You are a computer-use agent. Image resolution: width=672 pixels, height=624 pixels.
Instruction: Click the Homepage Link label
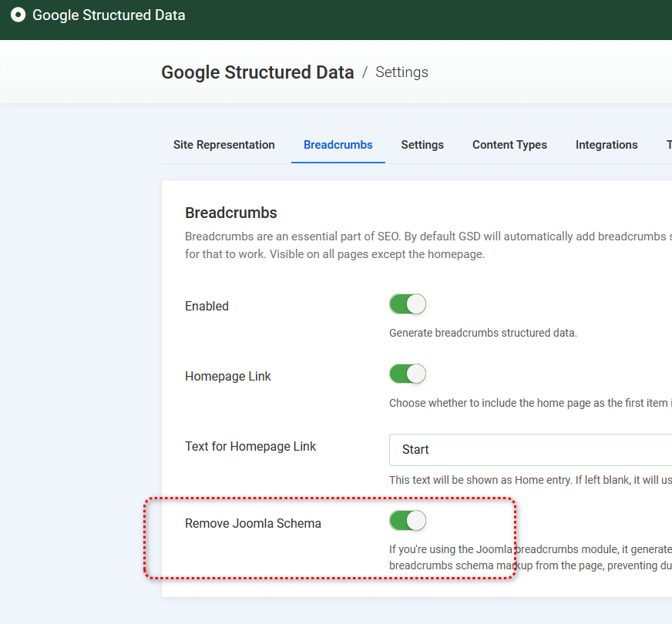click(x=228, y=377)
